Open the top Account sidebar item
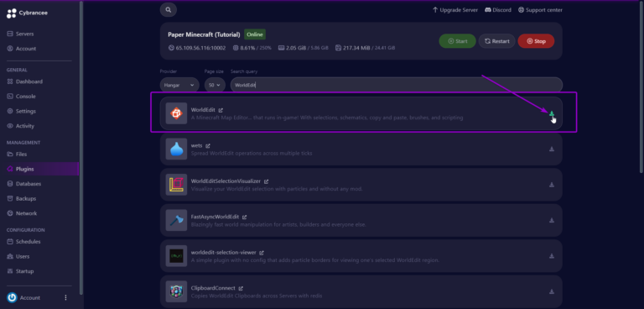The height and width of the screenshot is (309, 644). 21,49
